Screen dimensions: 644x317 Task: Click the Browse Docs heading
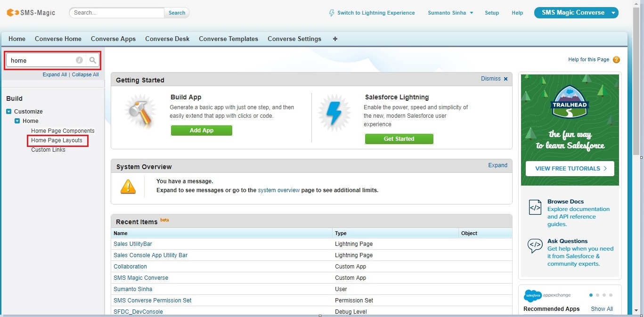click(x=565, y=202)
